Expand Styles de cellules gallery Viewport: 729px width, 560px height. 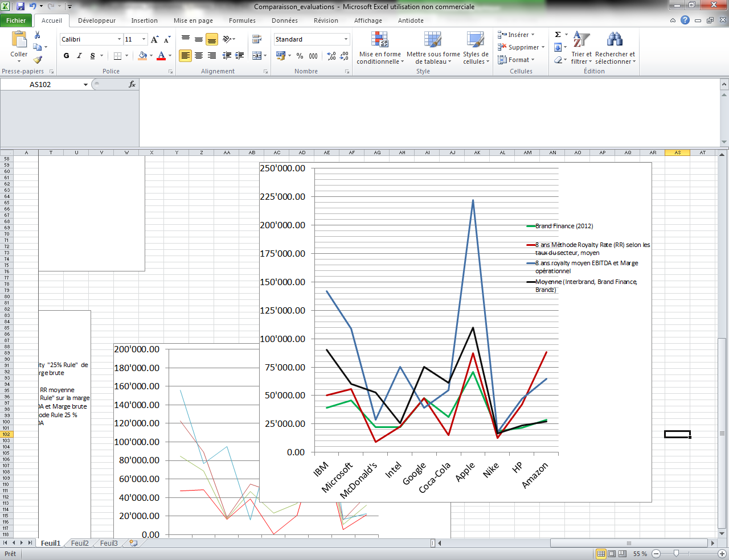click(476, 48)
